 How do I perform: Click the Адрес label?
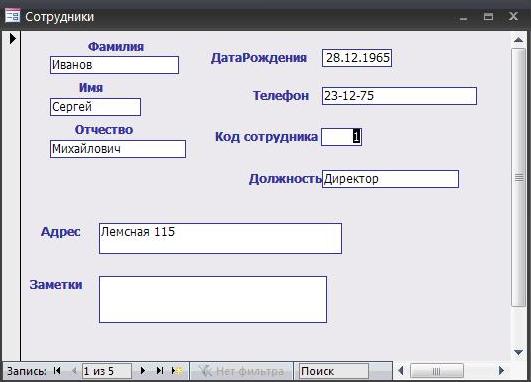point(61,232)
